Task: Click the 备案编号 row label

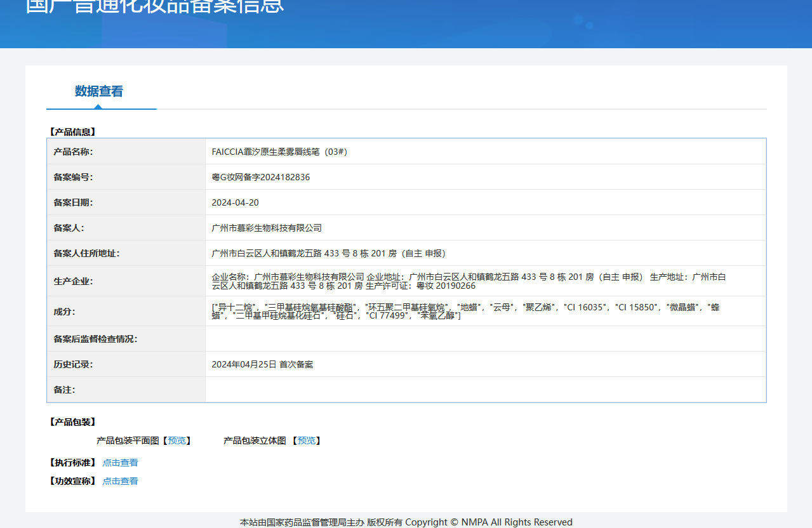Action: click(73, 177)
